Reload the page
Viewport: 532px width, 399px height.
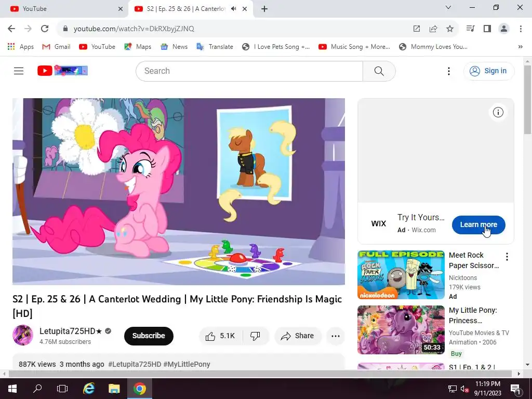(45, 29)
